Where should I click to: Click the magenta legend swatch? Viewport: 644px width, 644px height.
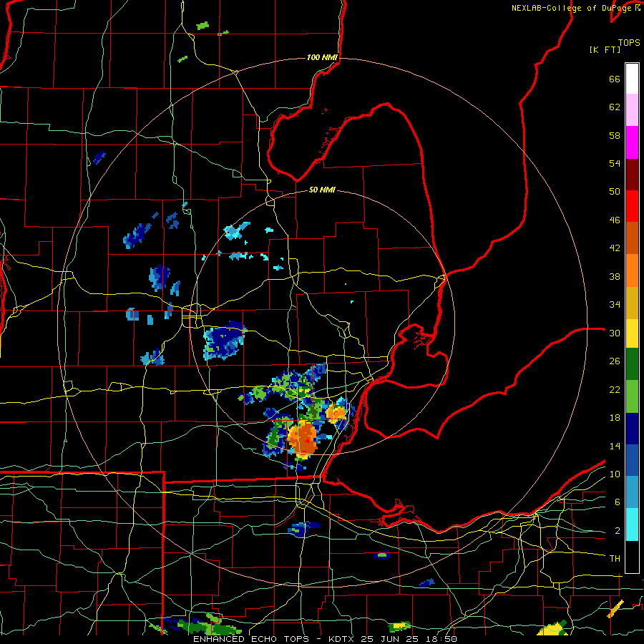pyautogui.click(x=632, y=142)
